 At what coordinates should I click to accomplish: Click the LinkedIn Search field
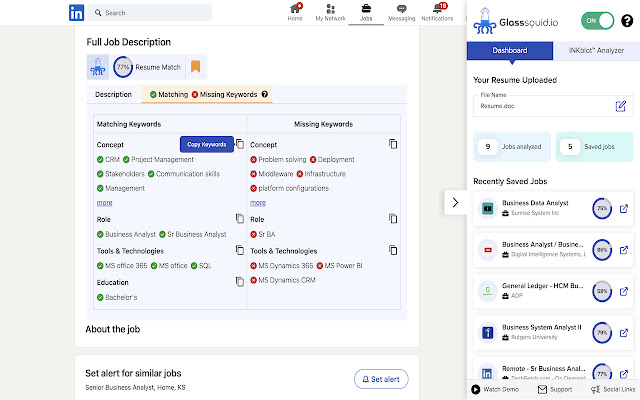click(150, 13)
